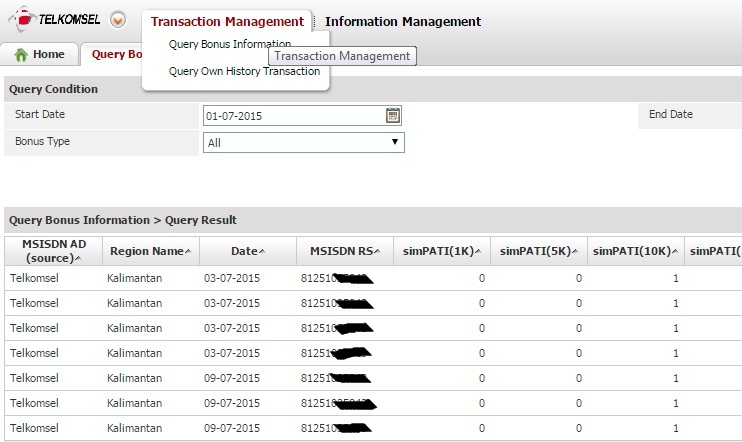Click the MSISDN RS column header text
This screenshot has height=442, width=742.
click(x=341, y=251)
